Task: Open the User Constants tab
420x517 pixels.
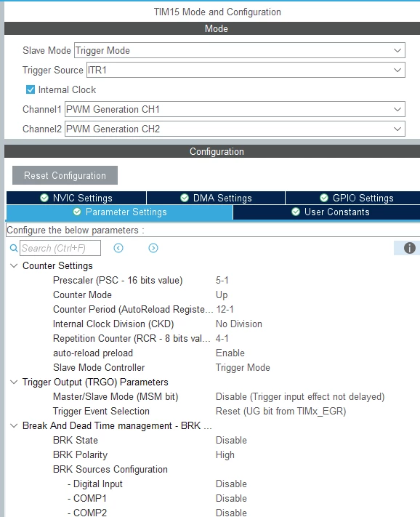Action: coord(326,212)
